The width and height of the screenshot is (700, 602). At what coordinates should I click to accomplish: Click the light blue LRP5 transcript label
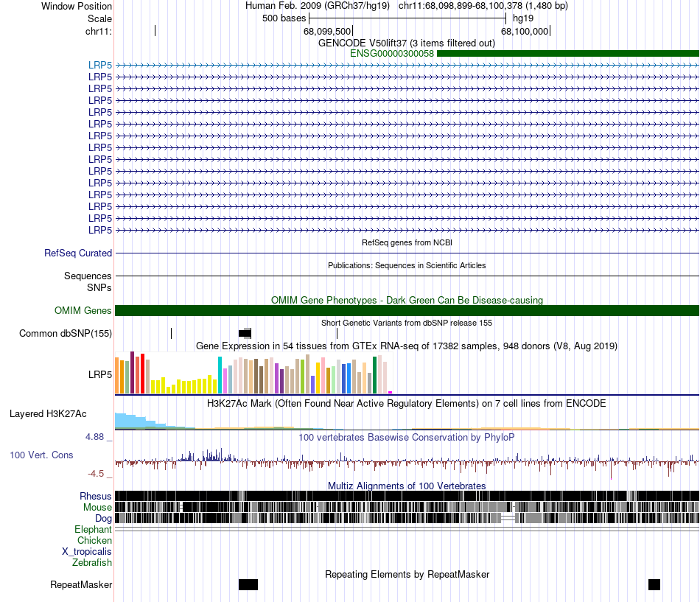point(100,65)
